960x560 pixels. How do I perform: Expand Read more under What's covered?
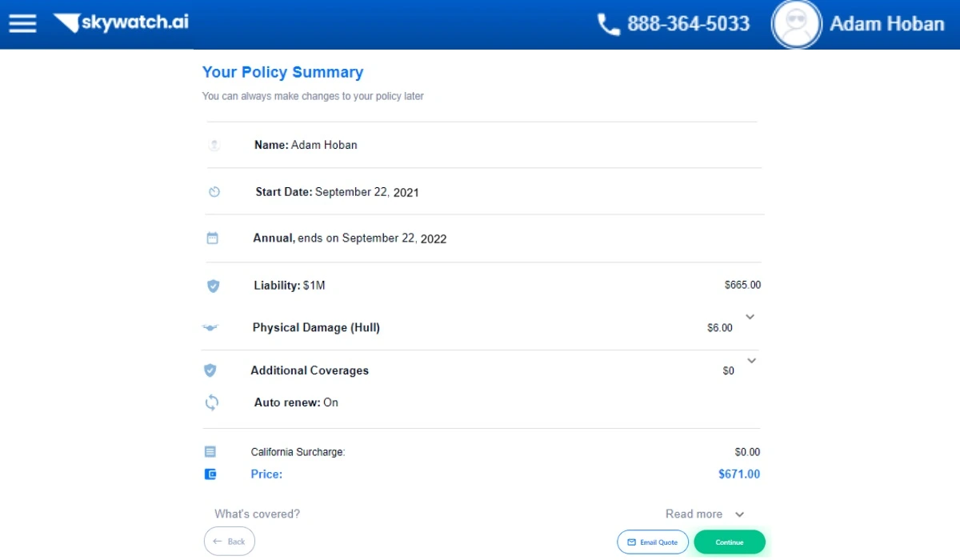point(704,514)
